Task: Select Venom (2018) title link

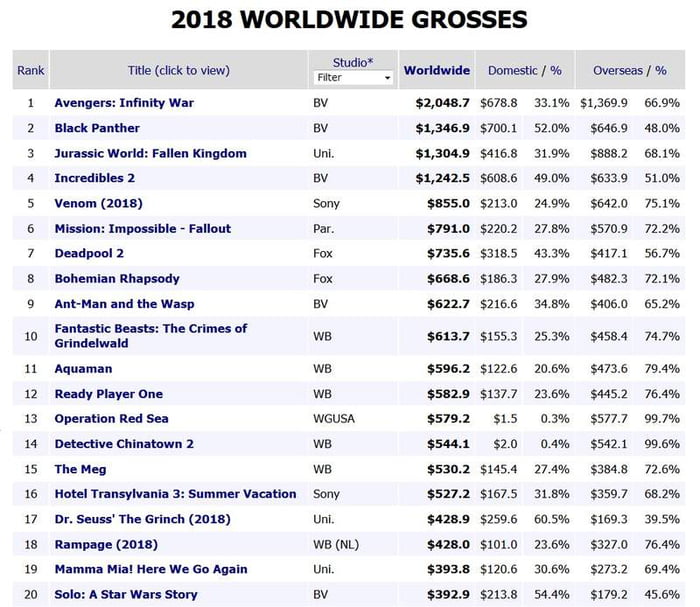Action: (x=99, y=204)
